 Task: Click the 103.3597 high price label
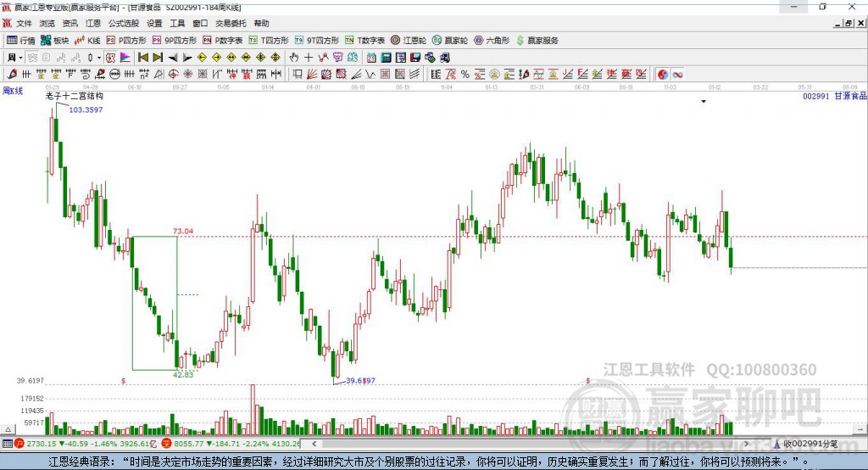[86, 109]
